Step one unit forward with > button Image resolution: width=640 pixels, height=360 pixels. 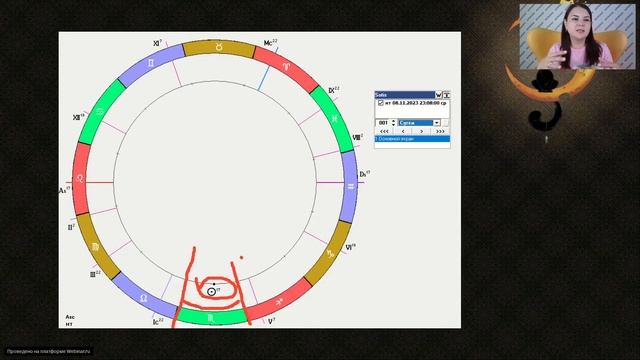coord(422,131)
